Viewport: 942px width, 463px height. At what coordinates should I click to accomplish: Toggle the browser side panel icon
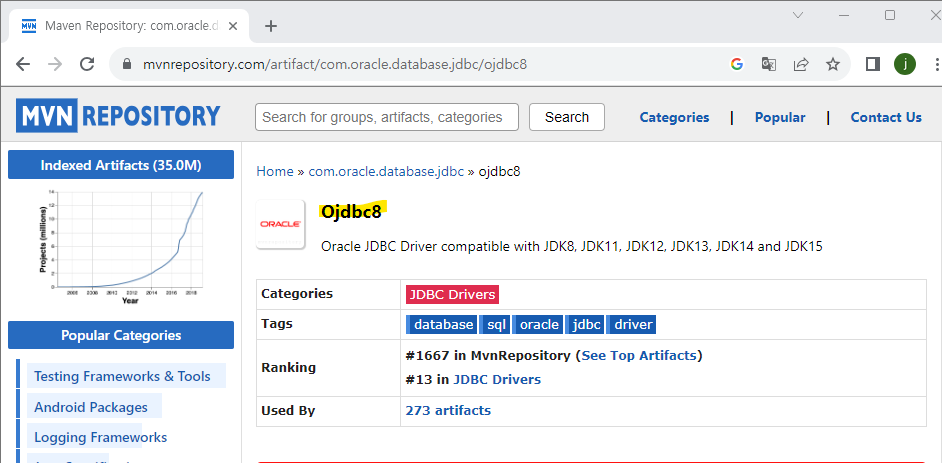click(872, 64)
